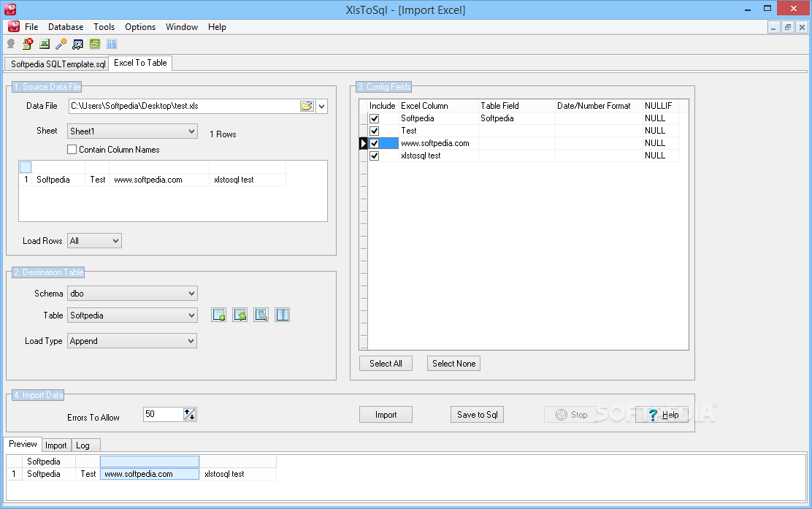Click the Test cell in the source data grid
The image size is (812, 509).
click(x=97, y=180)
